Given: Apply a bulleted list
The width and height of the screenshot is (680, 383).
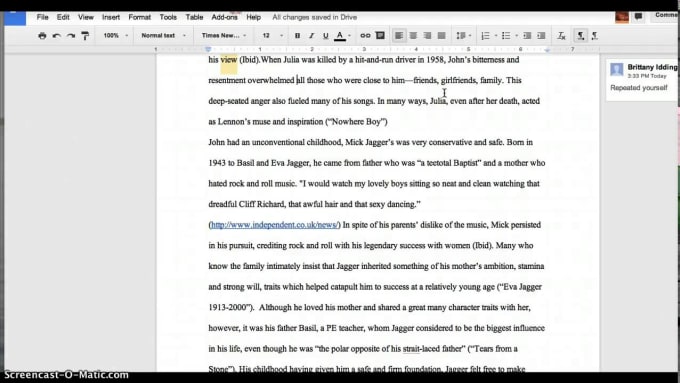Looking at the screenshot, I should (x=506, y=36).
